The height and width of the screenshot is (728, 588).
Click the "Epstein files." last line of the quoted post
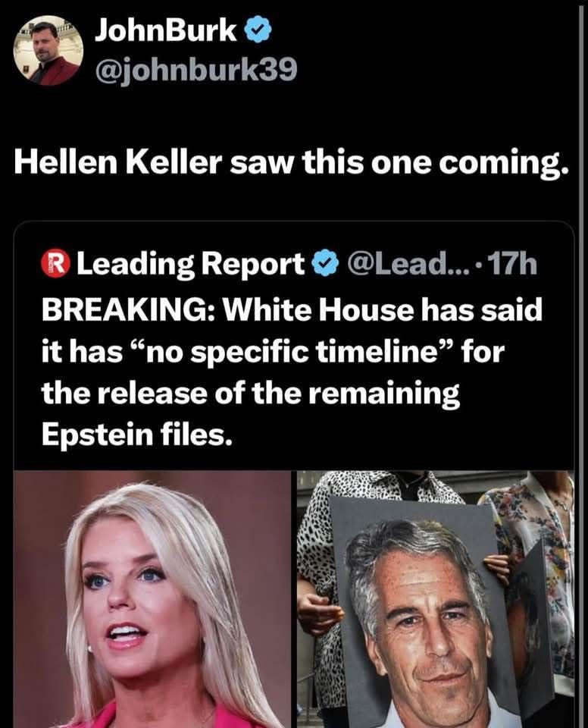tap(136, 434)
